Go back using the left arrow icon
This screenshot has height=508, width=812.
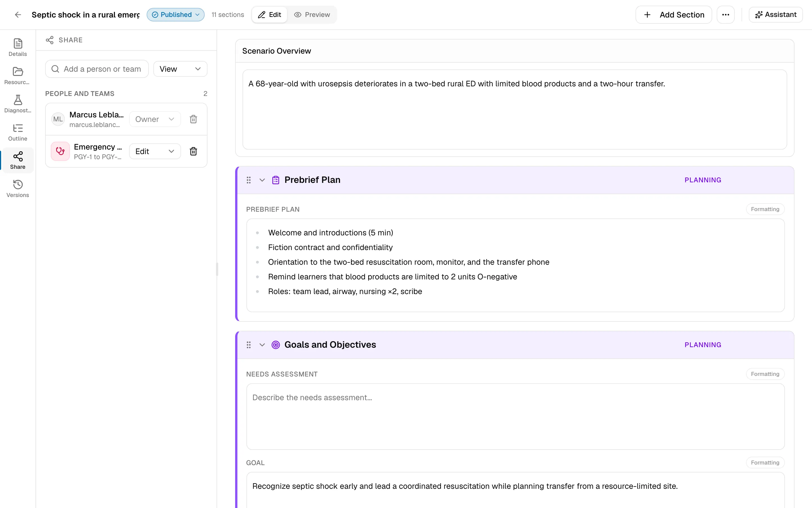[x=18, y=14]
